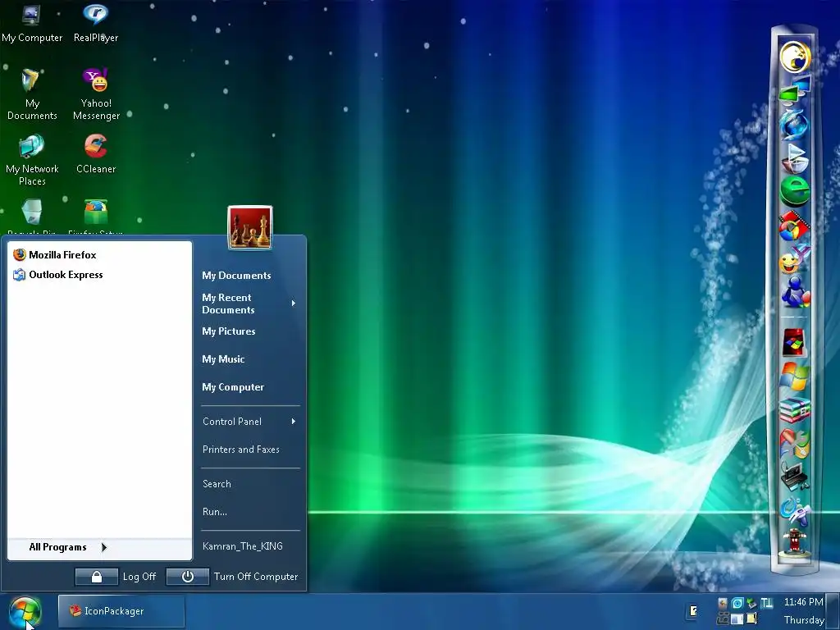Click the question mark language bar icon
This screenshot has height=630, width=840.
pyautogui.click(x=694, y=610)
